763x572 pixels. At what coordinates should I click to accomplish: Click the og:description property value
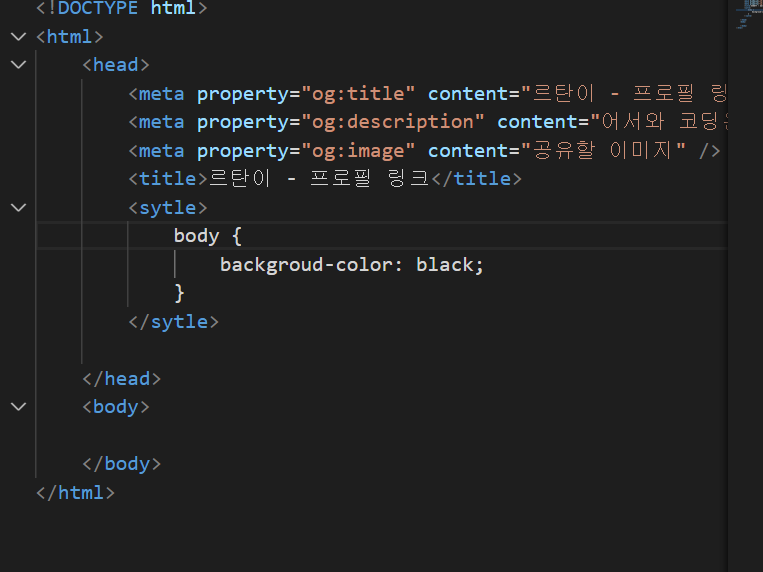click(x=393, y=122)
